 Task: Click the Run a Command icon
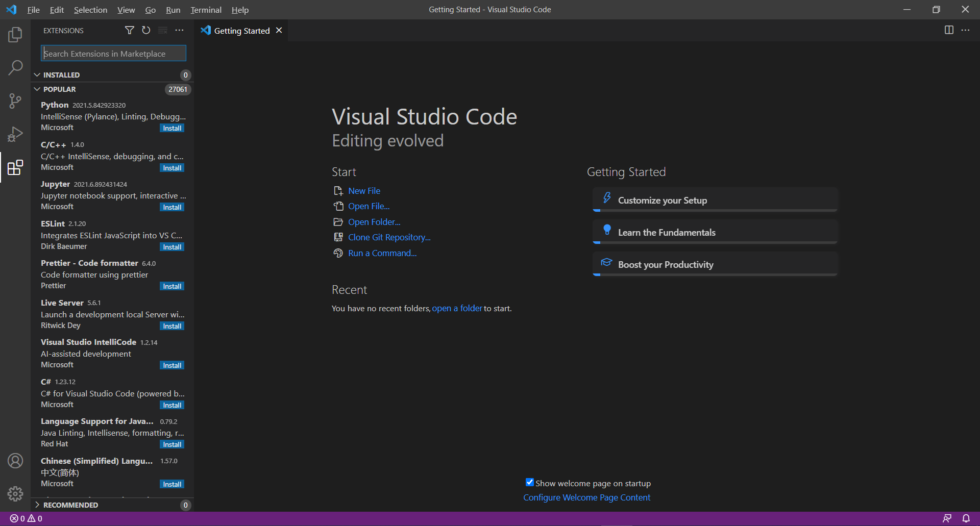click(x=338, y=253)
